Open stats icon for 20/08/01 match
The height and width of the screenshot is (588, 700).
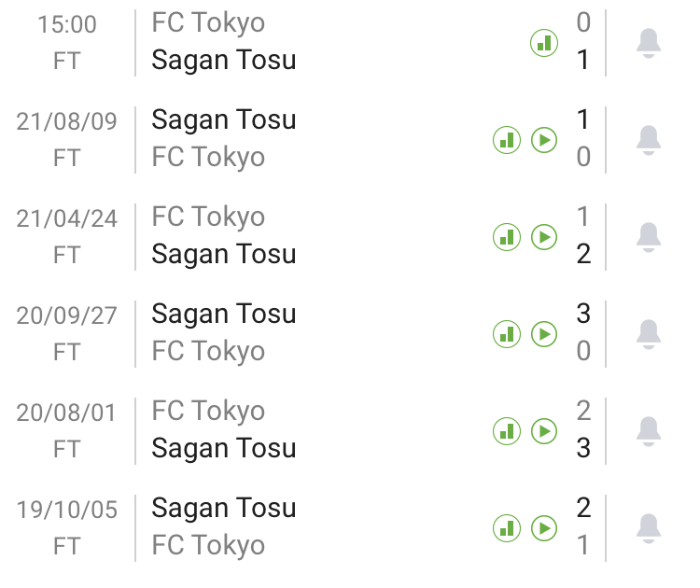507,431
